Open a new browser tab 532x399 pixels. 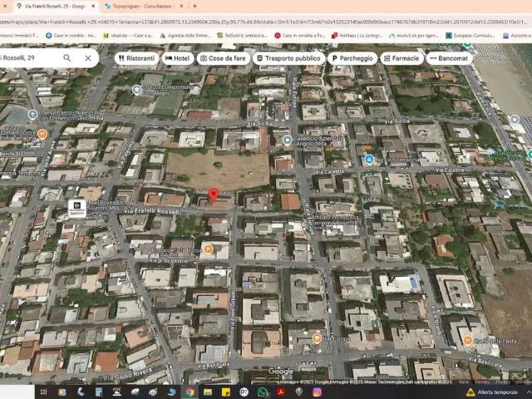(195, 6)
